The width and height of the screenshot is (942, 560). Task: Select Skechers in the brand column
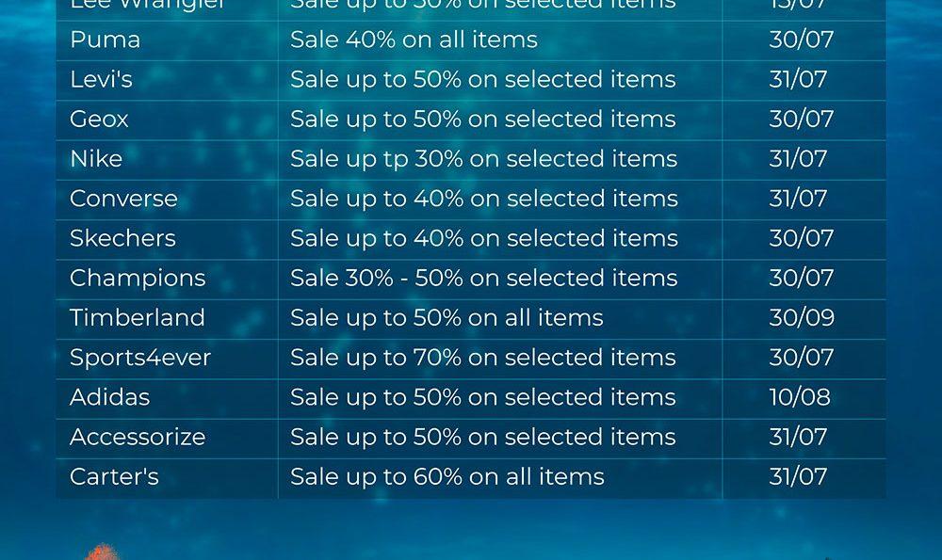(123, 238)
